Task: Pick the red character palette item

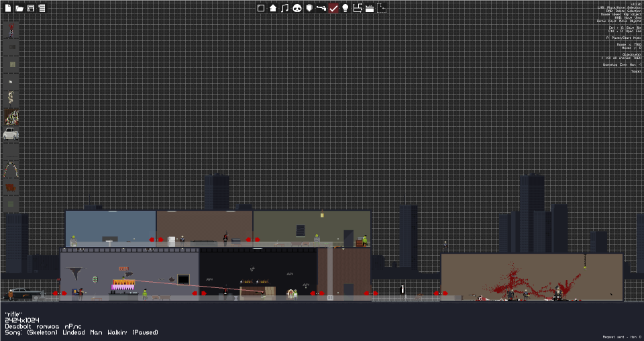Action: (11, 30)
